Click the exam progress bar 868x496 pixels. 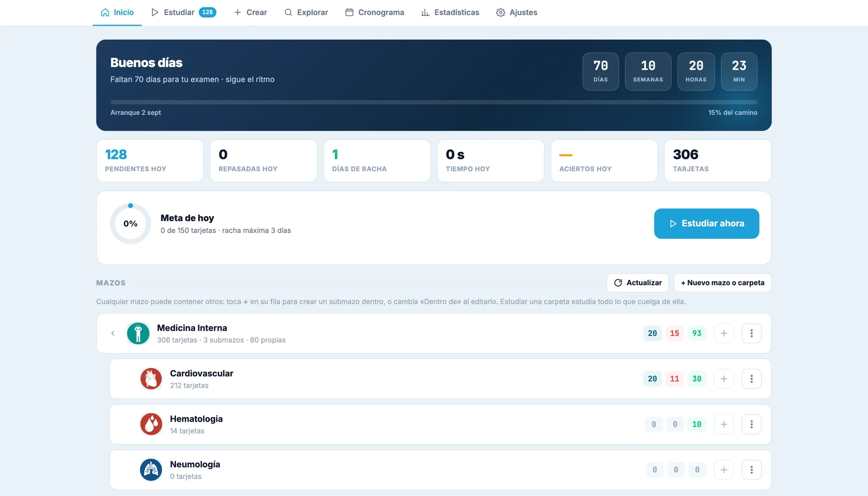[x=434, y=102]
